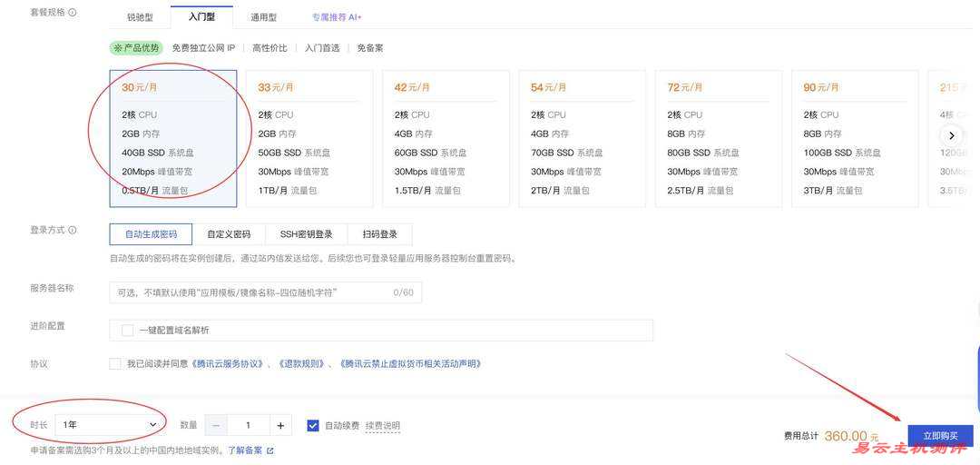This screenshot has width=980, height=465.
Task: Choose the 30元/月 plan card
Action: click(x=173, y=138)
